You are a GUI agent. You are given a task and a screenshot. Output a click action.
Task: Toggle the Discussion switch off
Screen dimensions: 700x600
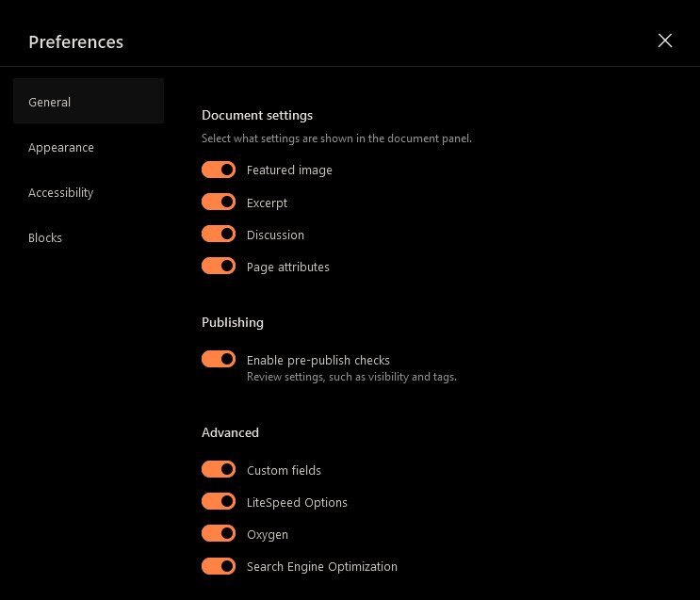click(219, 234)
